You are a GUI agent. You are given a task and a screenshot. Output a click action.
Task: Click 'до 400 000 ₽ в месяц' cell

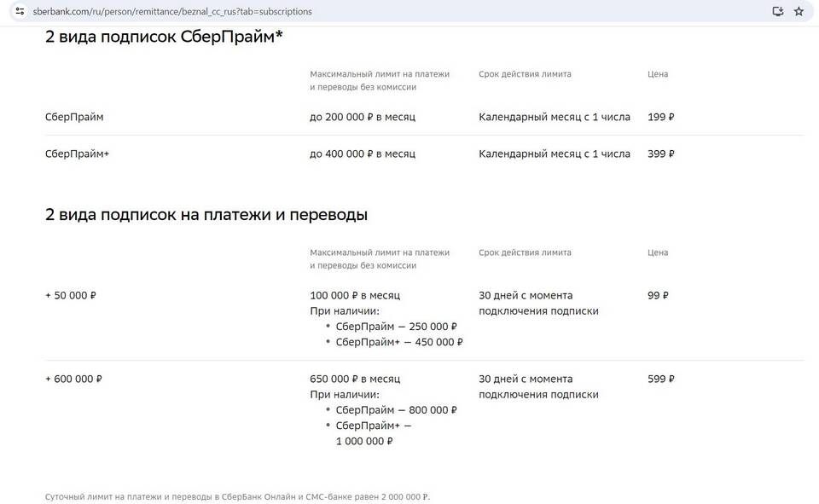[362, 154]
